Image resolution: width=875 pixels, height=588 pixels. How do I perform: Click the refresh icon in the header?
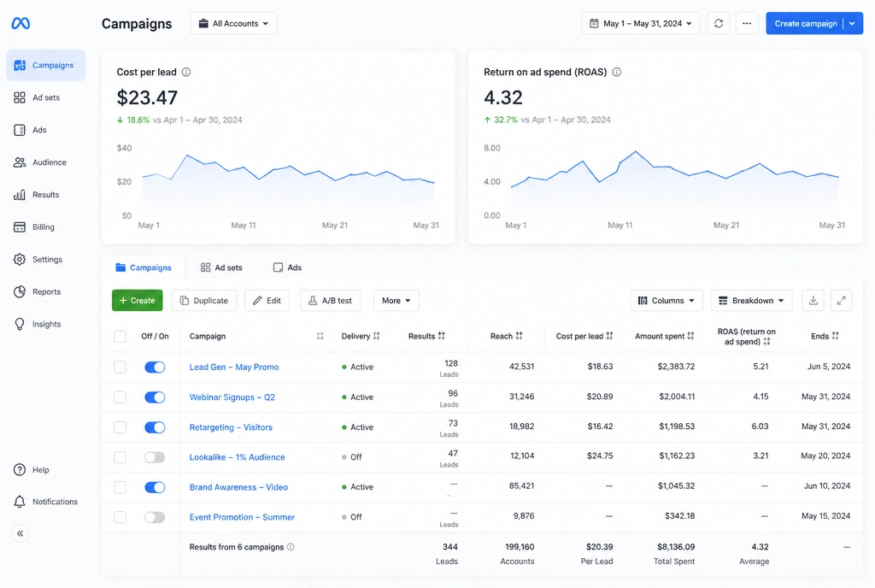tap(718, 23)
